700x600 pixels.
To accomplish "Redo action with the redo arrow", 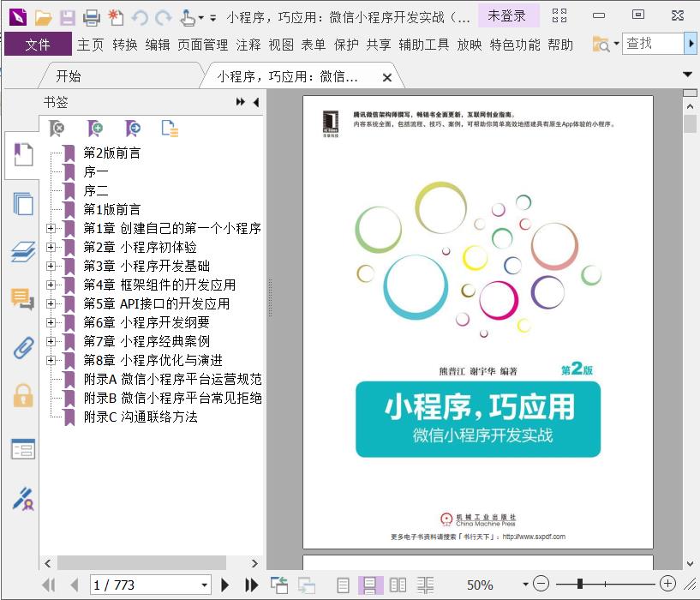I will point(163,18).
